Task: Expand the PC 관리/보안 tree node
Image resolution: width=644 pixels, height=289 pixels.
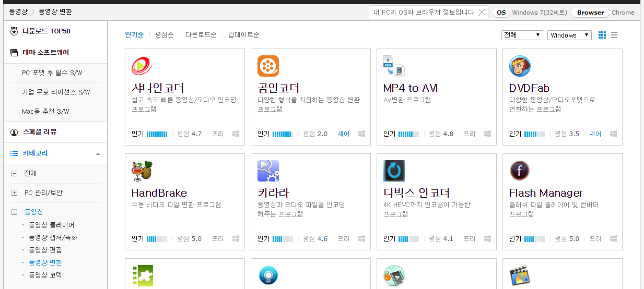Action: [x=14, y=193]
